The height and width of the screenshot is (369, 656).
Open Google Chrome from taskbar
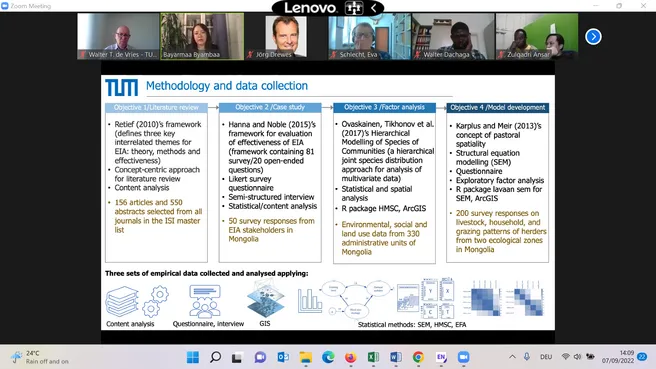[x=418, y=357]
